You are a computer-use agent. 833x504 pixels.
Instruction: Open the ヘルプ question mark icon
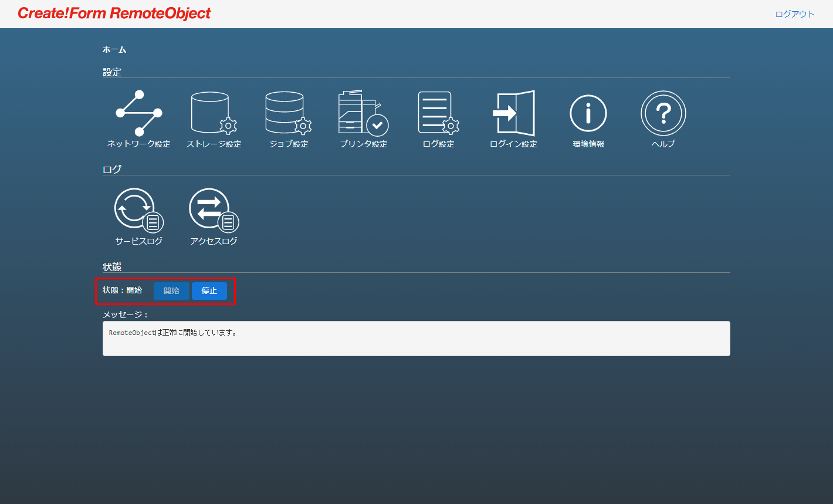[x=663, y=113]
